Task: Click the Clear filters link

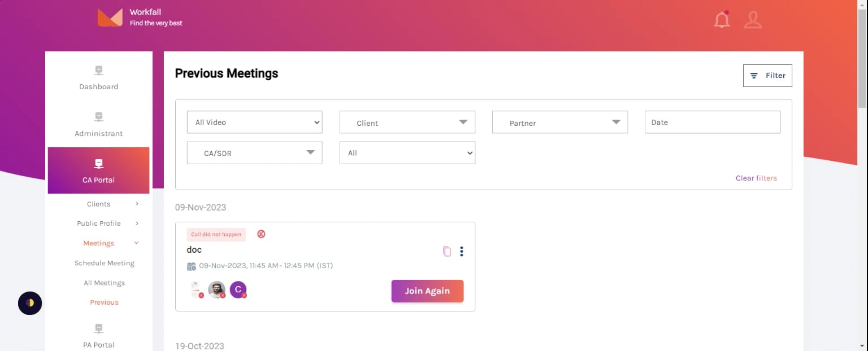Action: pyautogui.click(x=756, y=178)
